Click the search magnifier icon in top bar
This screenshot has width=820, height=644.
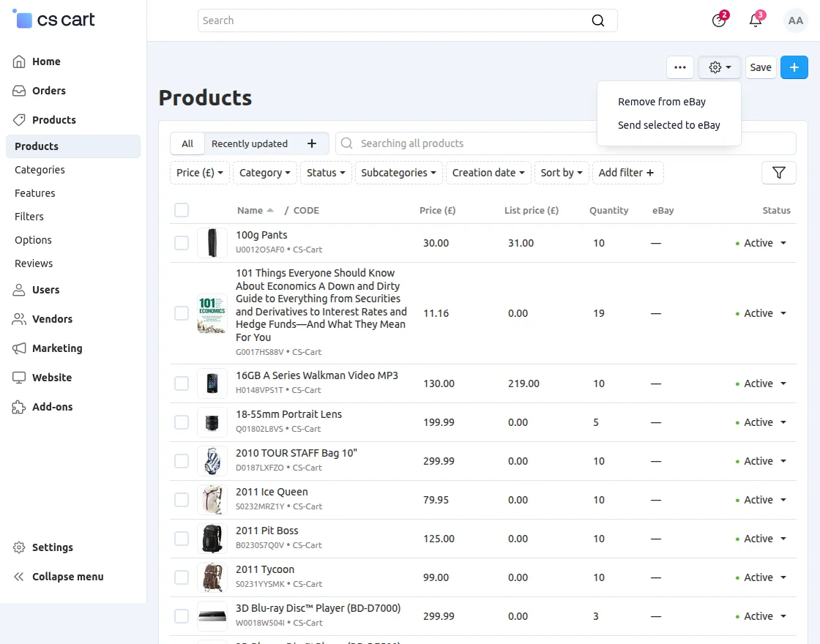[x=597, y=20]
